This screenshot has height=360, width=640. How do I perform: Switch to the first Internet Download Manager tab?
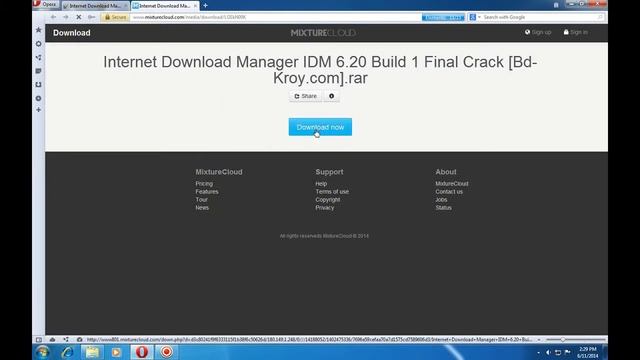(x=95, y=6)
